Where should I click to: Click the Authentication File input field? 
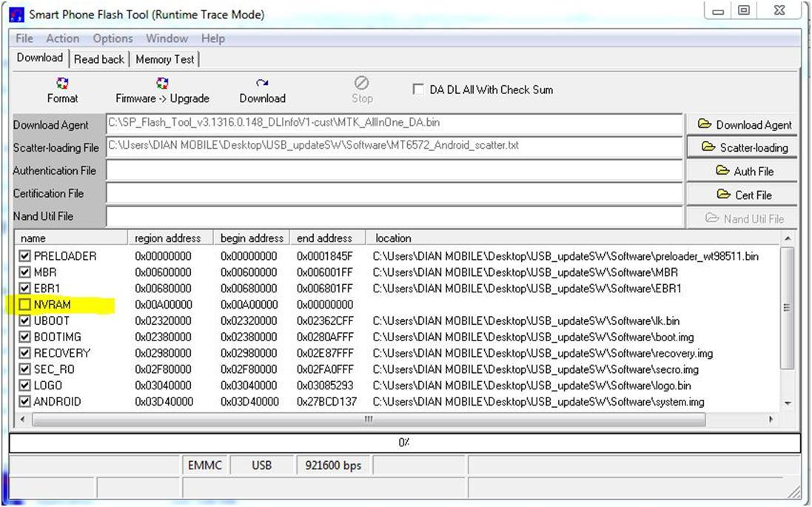(394, 170)
